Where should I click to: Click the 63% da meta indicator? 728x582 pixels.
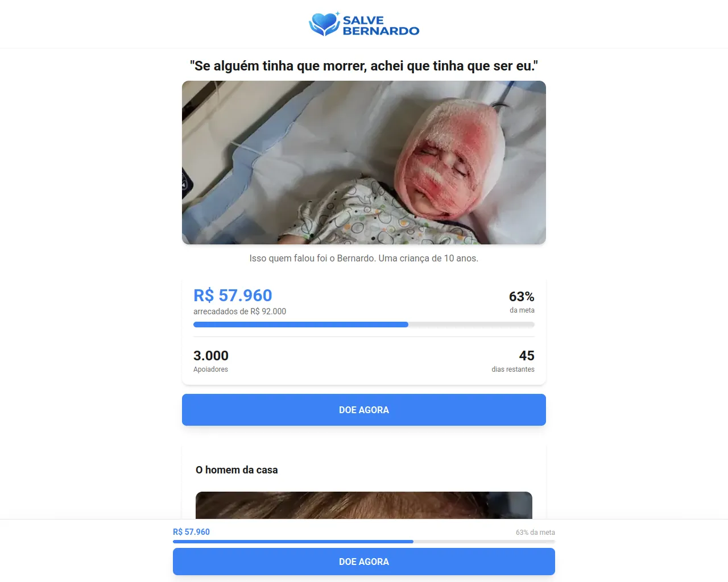(522, 302)
